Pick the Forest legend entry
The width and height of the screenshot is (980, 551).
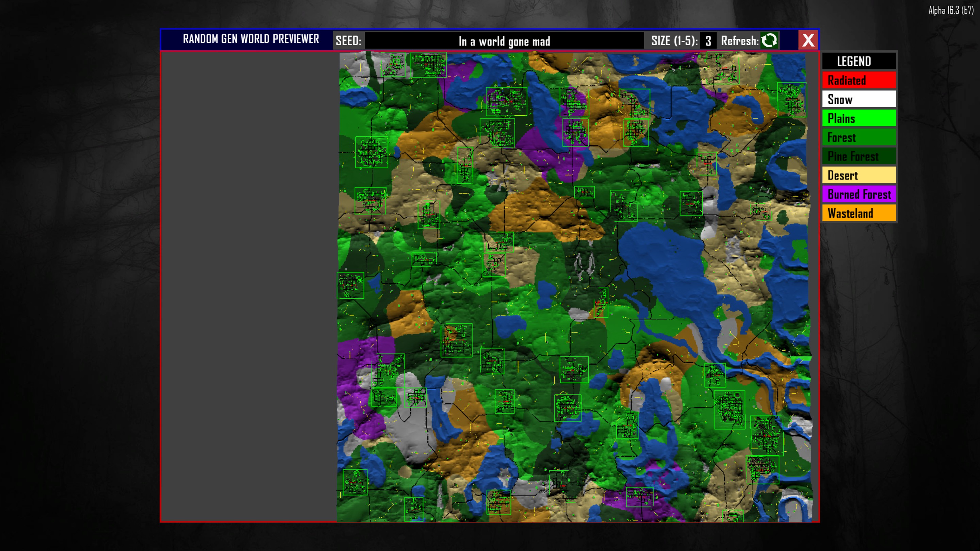tap(859, 137)
